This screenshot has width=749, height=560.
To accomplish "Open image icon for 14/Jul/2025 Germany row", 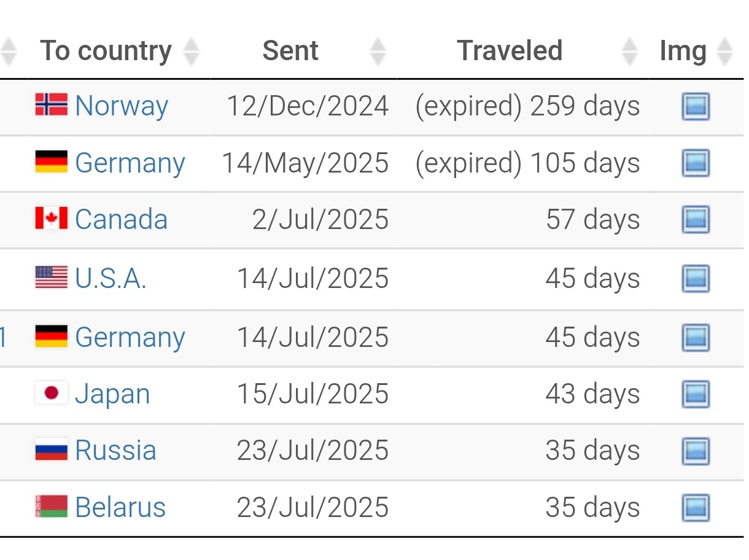I will click(696, 338).
